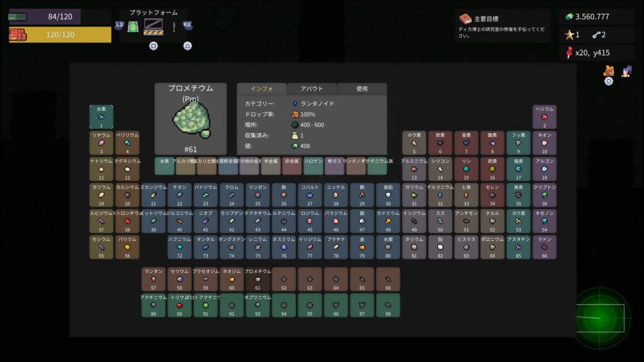Click the undiscovered element tile numbered 62
The image size is (644, 362).
pyautogui.click(x=284, y=279)
